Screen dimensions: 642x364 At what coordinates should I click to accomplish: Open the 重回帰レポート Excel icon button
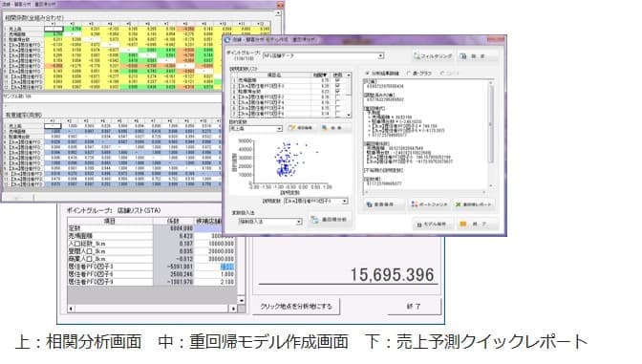coord(475,203)
